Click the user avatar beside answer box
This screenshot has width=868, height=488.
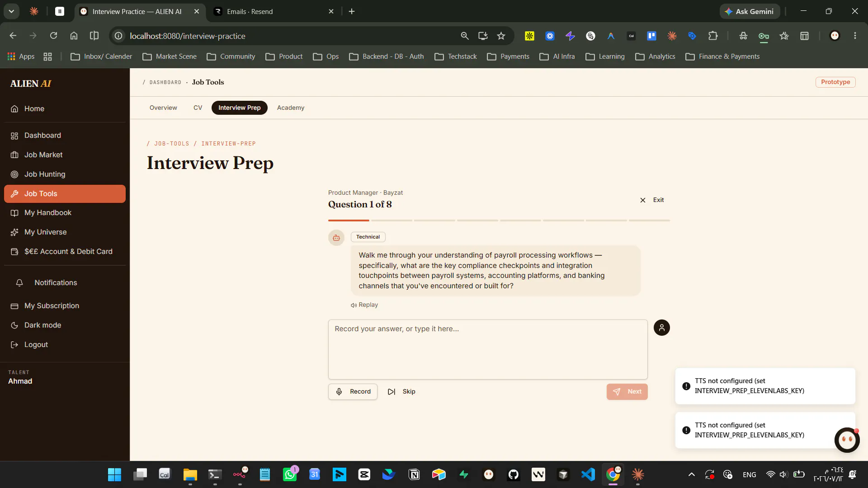click(662, 328)
